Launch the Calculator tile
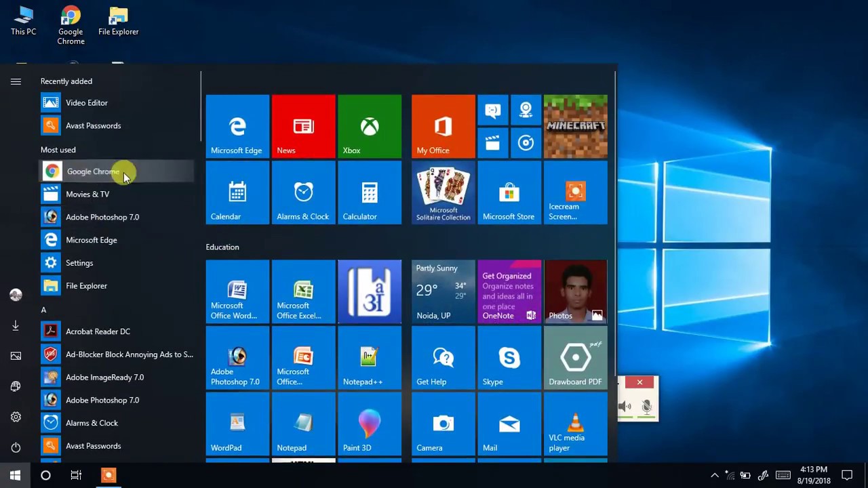The height and width of the screenshot is (488, 868). coord(370,192)
